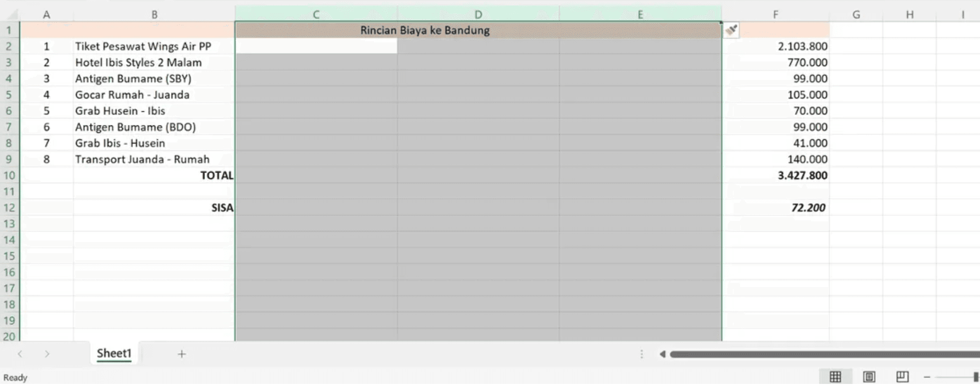Click the 'Ready' status bar indicator

pos(15,378)
